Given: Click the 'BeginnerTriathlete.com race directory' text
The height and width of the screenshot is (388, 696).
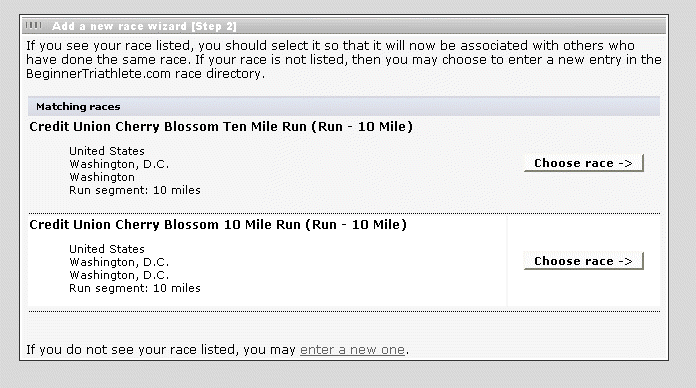Looking at the screenshot, I should 143,74.
